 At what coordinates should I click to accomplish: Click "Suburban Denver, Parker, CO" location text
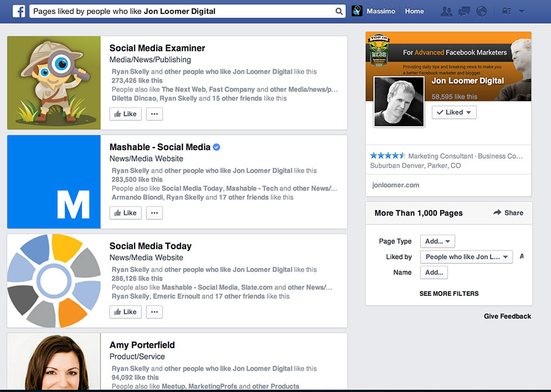pyautogui.click(x=415, y=165)
